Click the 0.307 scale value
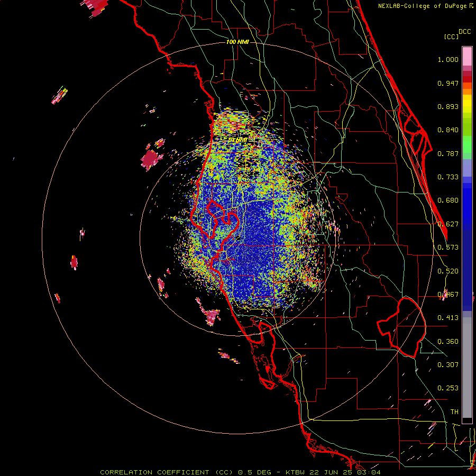The height and width of the screenshot is (476, 476). tap(448, 365)
